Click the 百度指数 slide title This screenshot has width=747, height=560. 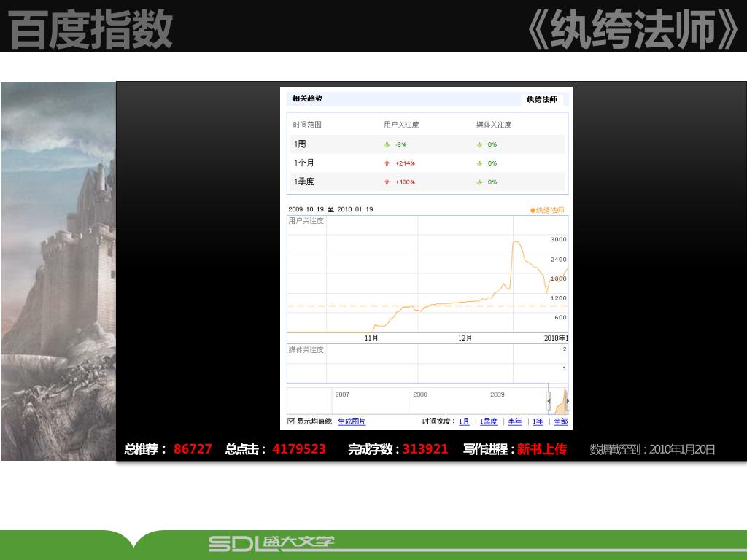click(x=90, y=29)
